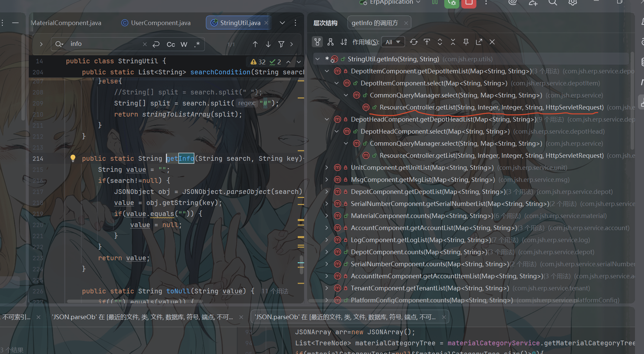Viewport: 644px width, 354px height.
Task: Go to next search occurrence
Action: (x=268, y=44)
